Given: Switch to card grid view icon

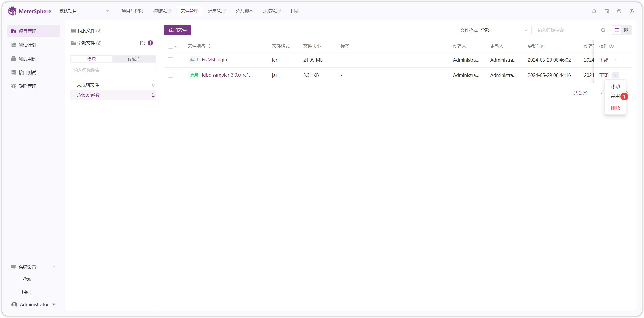Looking at the screenshot, I should (x=626, y=30).
